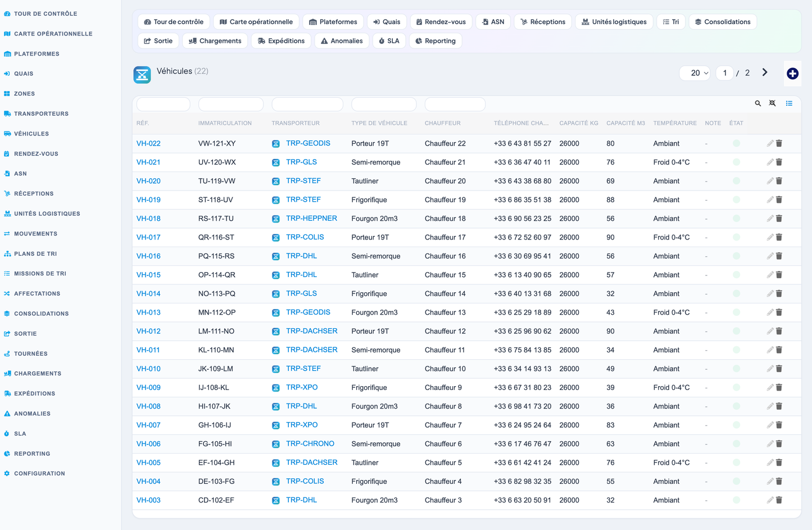Screen dimensions: 812x530
Task: Click the TRP-GEODIS icon in VH-022 row
Action: [x=276, y=144]
